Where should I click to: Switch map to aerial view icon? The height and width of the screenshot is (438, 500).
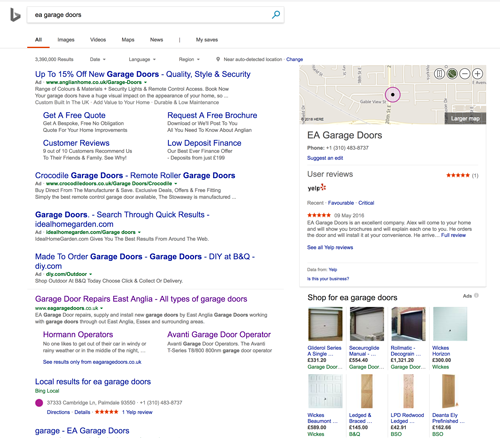click(x=452, y=73)
